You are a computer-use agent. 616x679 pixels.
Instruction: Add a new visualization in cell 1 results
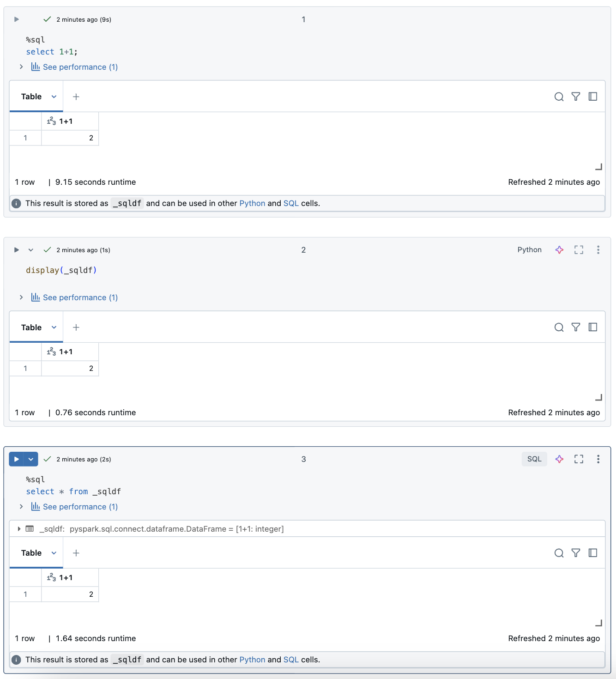(76, 97)
